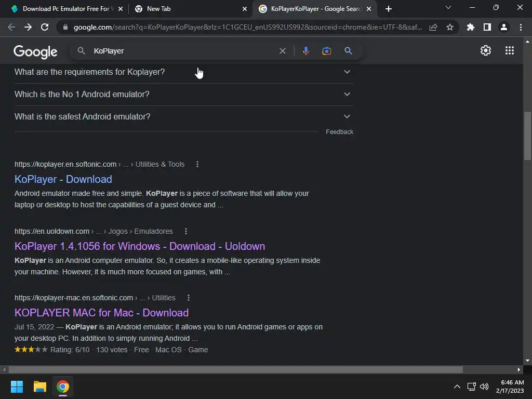Open the tab search dropdown arrow
This screenshot has height=399, width=532.
(x=448, y=7)
